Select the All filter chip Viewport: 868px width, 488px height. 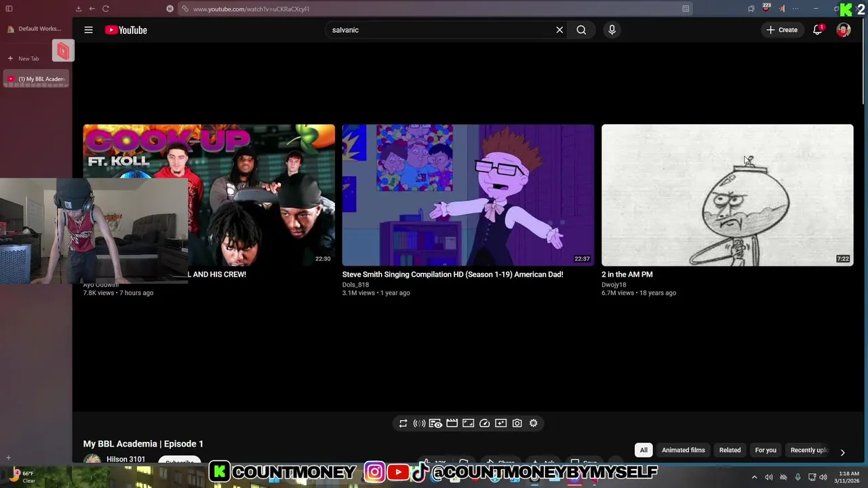(x=644, y=450)
